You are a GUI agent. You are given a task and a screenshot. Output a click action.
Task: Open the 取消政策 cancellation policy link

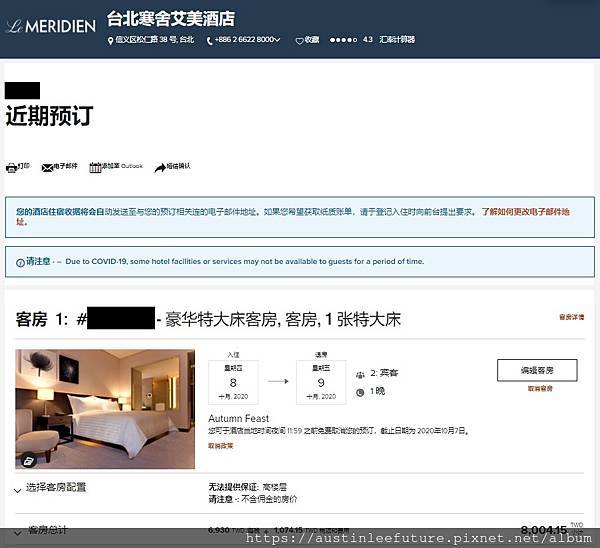click(220, 445)
